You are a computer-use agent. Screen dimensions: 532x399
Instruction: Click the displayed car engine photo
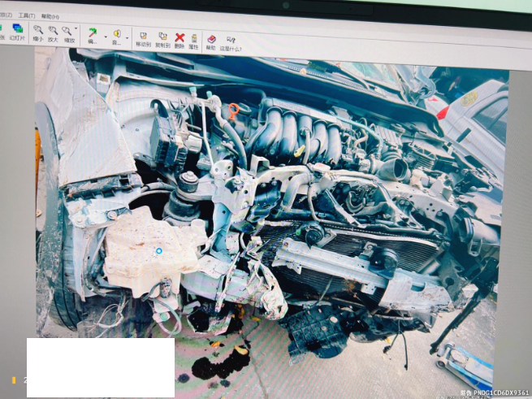click(268, 219)
